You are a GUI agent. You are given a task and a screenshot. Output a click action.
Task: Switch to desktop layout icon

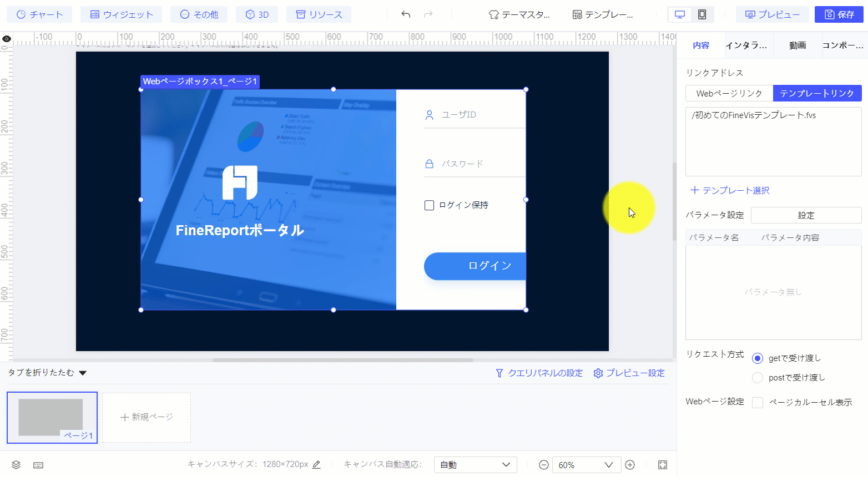[680, 14]
